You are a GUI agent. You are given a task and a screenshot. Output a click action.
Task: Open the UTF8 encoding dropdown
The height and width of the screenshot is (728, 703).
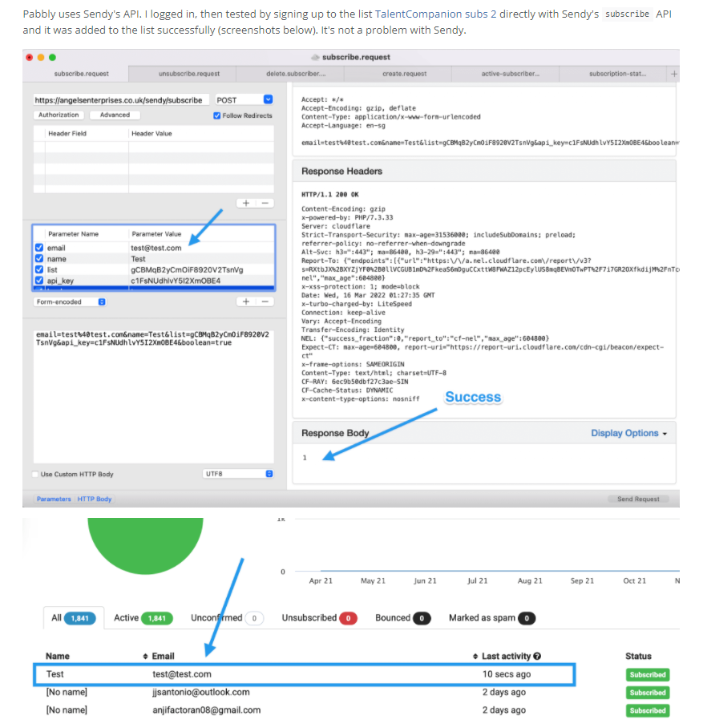(x=238, y=474)
